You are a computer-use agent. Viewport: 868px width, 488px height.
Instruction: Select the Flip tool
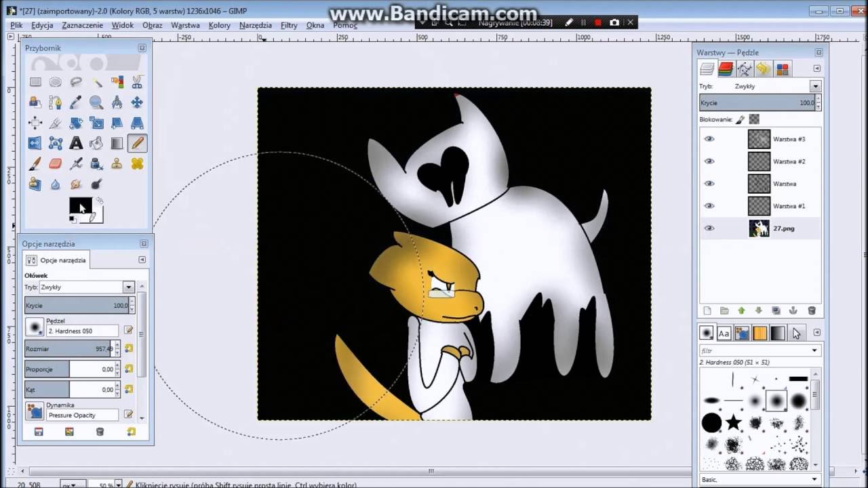point(35,143)
